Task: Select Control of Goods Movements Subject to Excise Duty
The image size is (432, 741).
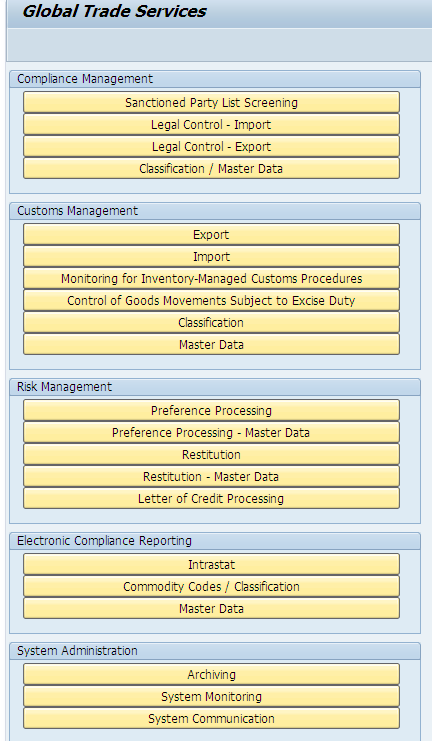Action: (211, 301)
